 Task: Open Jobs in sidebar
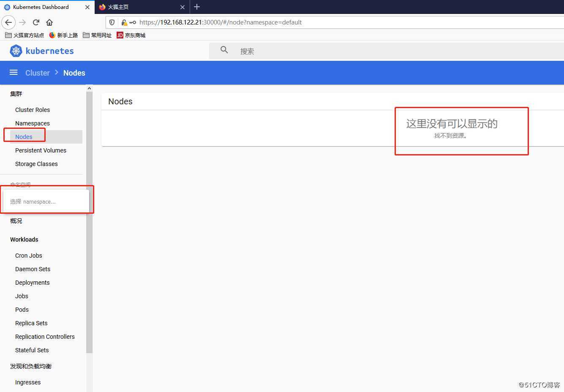[x=22, y=296]
